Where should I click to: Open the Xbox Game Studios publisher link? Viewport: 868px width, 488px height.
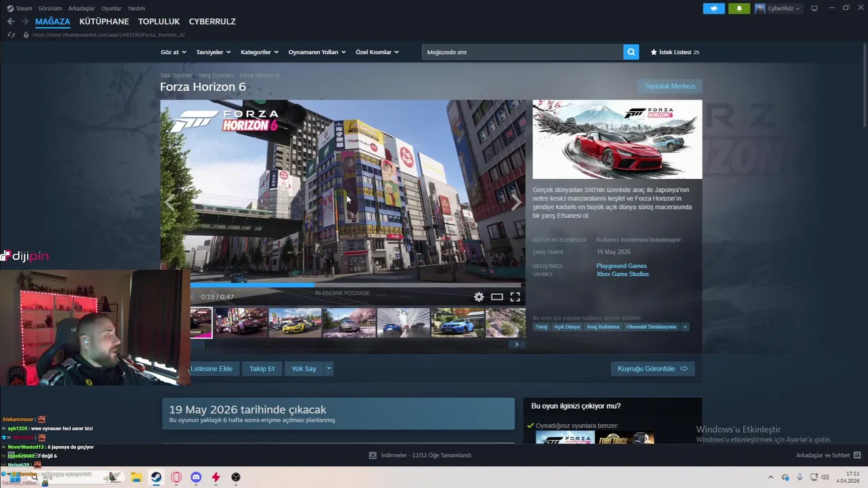623,274
